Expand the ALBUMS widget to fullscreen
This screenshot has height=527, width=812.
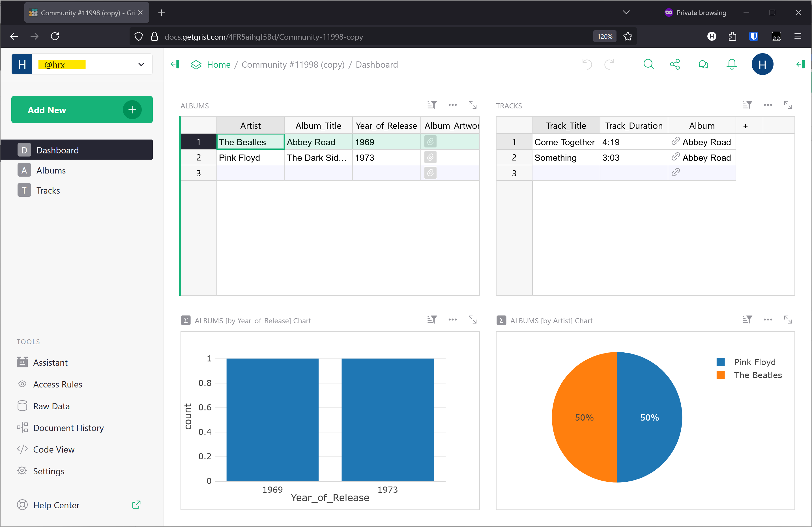pyautogui.click(x=472, y=105)
